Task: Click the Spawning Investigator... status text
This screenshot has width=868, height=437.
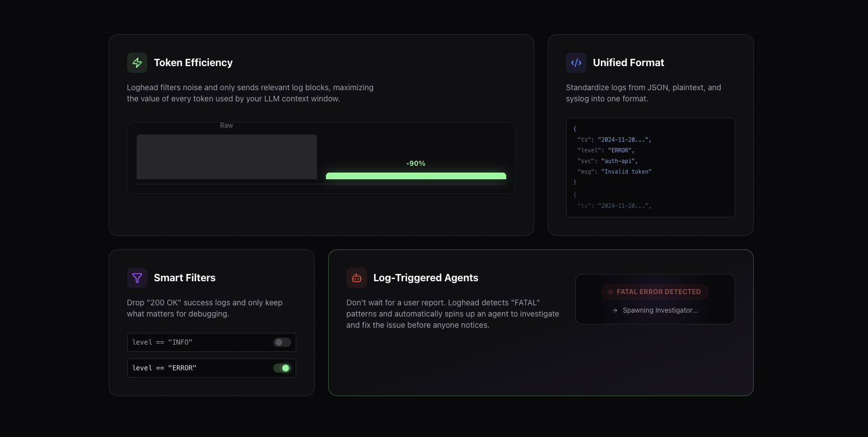Action: point(661,310)
